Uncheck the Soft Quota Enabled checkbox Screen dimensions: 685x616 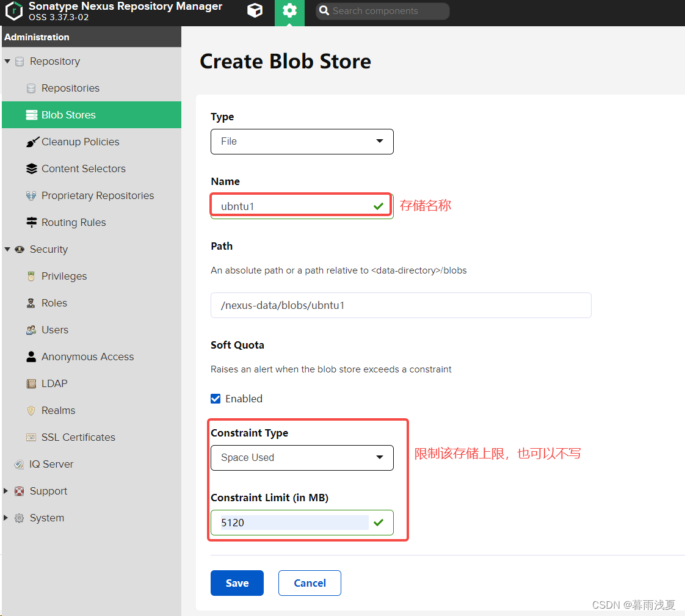(x=216, y=399)
